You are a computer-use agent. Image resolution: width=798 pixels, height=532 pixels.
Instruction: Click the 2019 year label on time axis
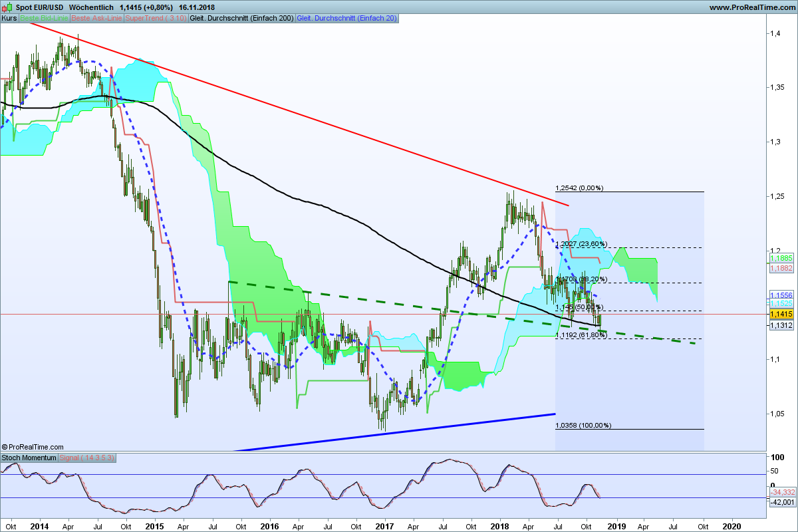tap(616, 525)
